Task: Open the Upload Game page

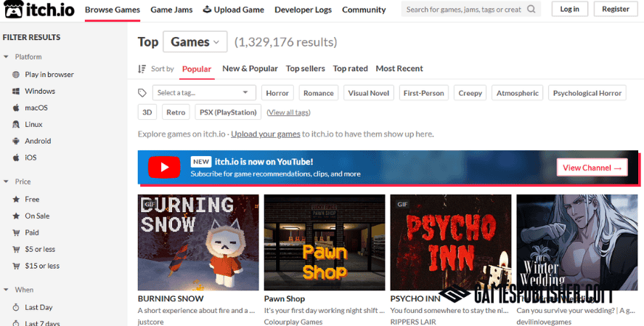Action: click(234, 10)
